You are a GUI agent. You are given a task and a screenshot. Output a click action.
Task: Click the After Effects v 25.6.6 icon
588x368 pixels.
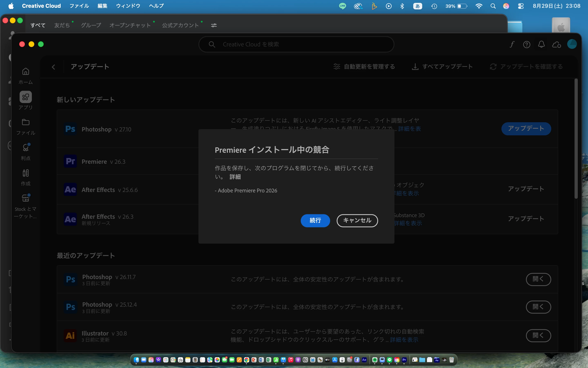(70, 189)
